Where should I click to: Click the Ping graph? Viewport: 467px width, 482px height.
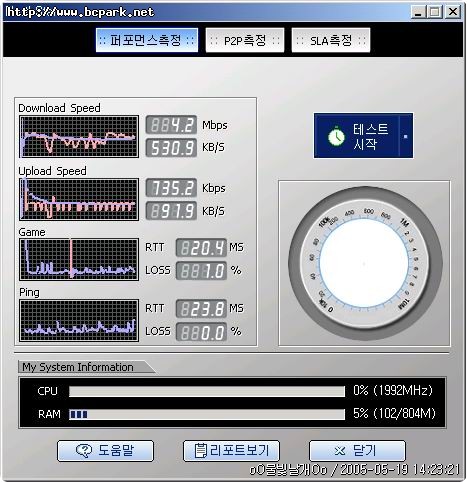coord(79,320)
